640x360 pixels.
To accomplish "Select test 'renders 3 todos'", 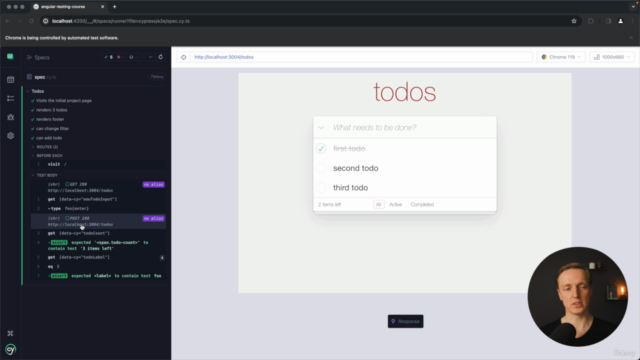I will (x=51, y=110).
